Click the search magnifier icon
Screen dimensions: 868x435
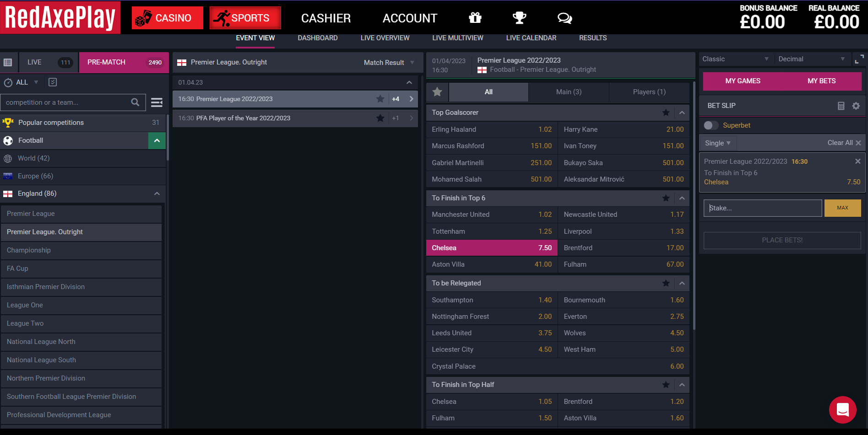point(135,102)
